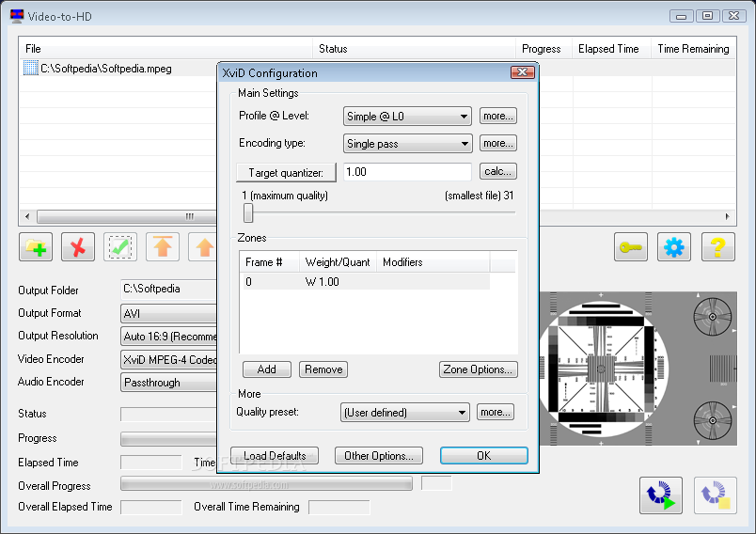Click the Frame # zones column header

pyautogui.click(x=270, y=262)
